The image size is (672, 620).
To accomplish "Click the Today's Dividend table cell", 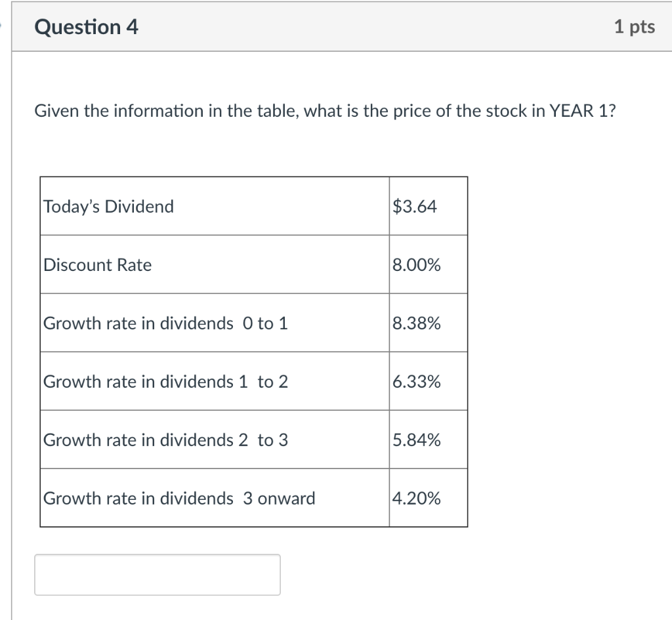I will coord(108,206).
